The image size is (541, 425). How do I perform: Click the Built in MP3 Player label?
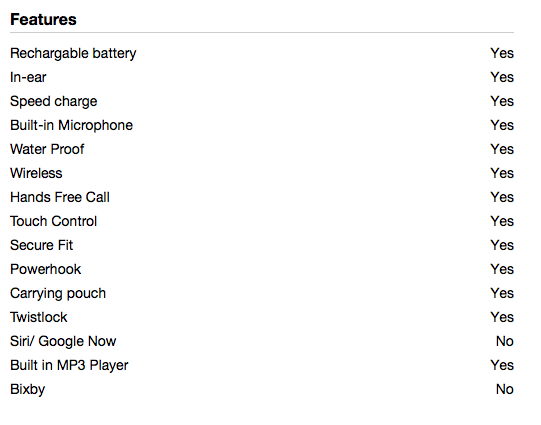pyautogui.click(x=69, y=366)
